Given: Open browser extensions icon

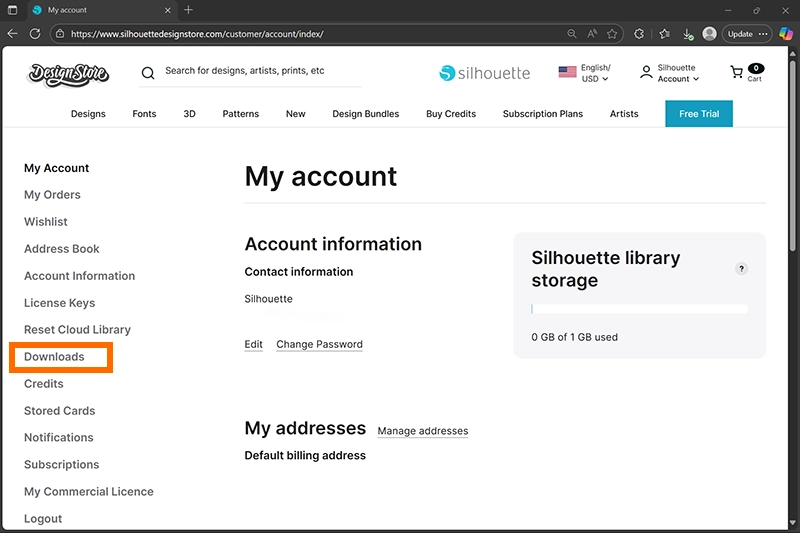Looking at the screenshot, I should 639,33.
